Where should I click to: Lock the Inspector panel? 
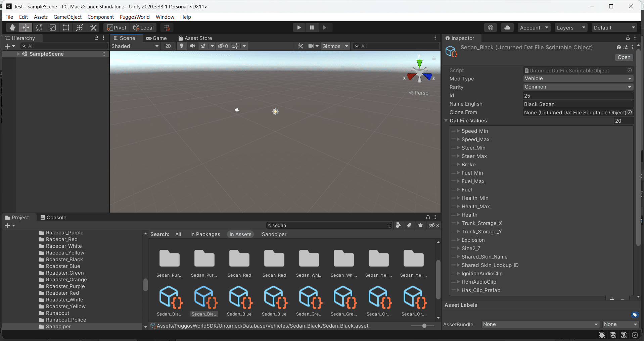click(628, 38)
